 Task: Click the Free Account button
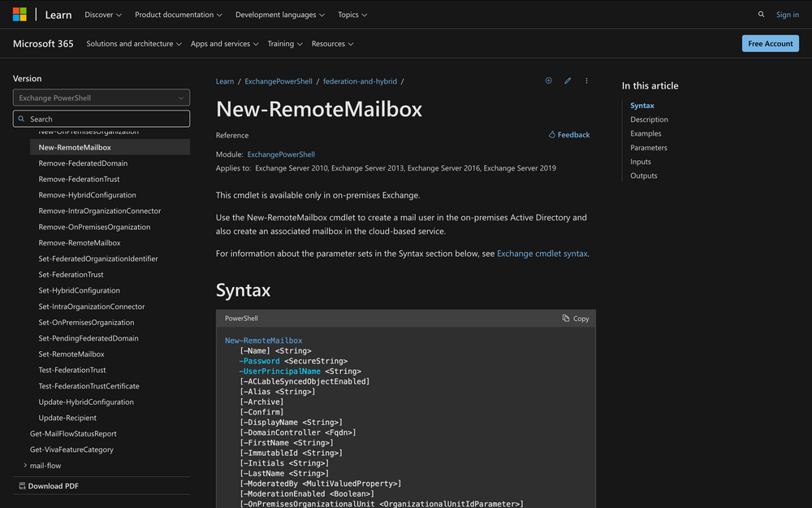pyautogui.click(x=770, y=43)
